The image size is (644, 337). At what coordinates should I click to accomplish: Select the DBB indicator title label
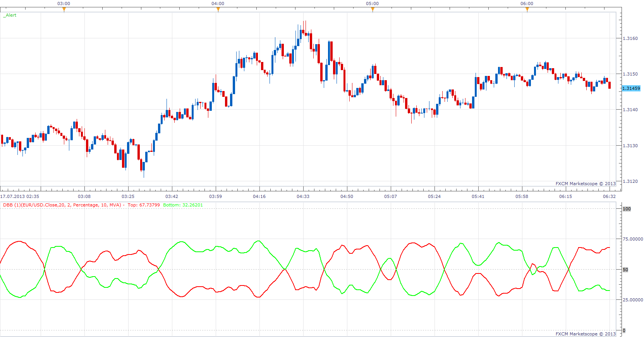pyautogui.click(x=62, y=205)
